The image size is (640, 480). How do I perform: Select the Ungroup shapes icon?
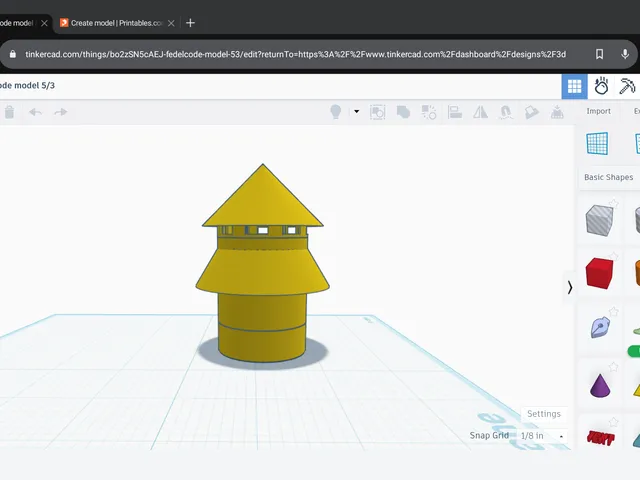(429, 112)
